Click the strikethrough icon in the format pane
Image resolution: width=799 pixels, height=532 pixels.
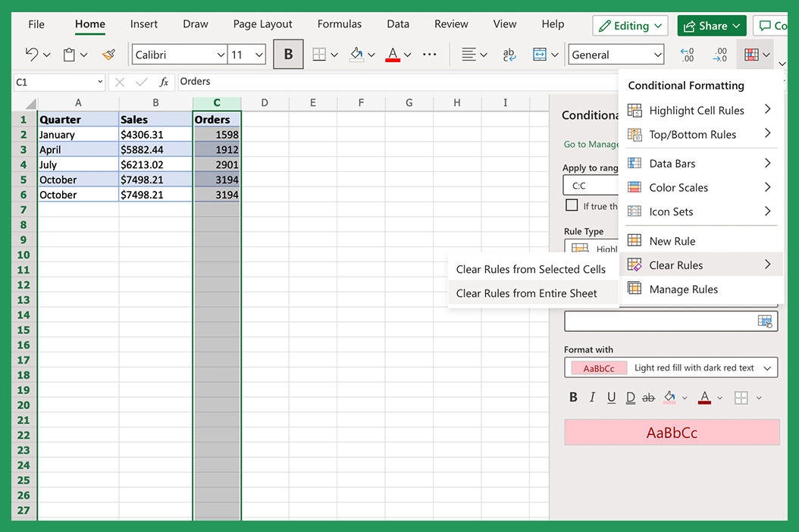pyautogui.click(x=648, y=397)
